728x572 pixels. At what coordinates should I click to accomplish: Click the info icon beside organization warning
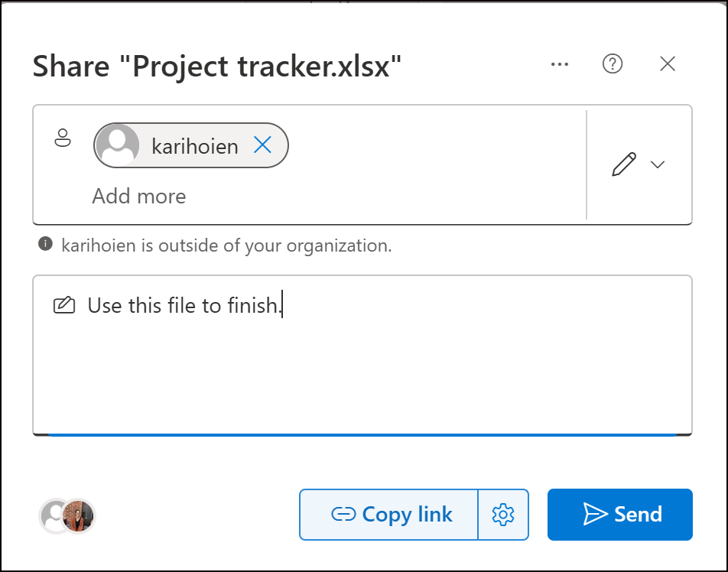point(46,245)
